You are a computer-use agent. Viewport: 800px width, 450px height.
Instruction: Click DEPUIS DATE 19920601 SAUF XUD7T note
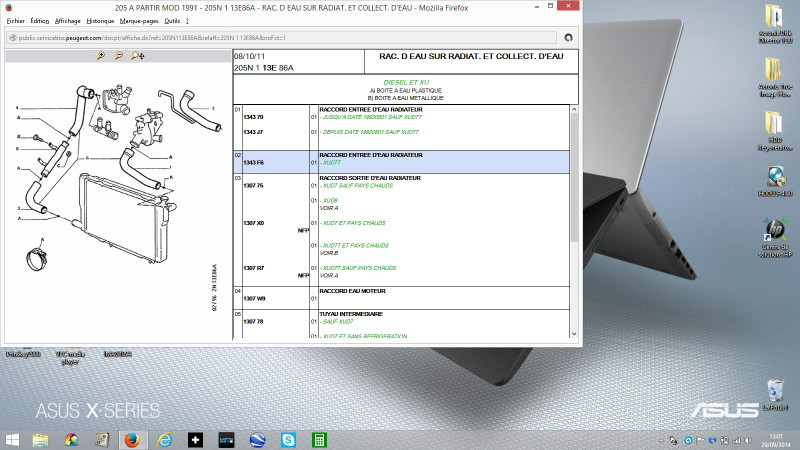[x=370, y=132]
